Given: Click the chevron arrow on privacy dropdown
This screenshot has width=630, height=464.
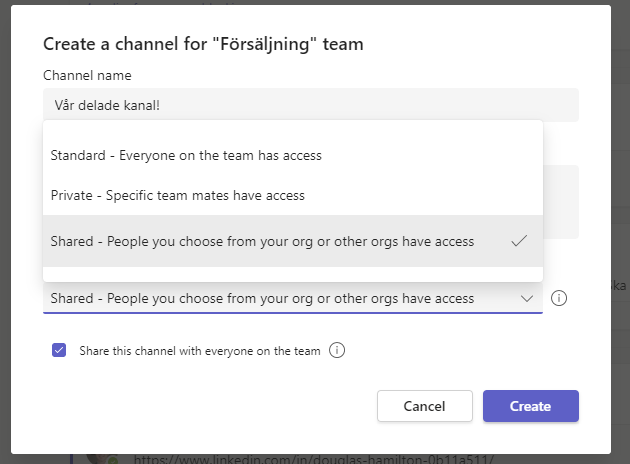Looking at the screenshot, I should [527, 298].
